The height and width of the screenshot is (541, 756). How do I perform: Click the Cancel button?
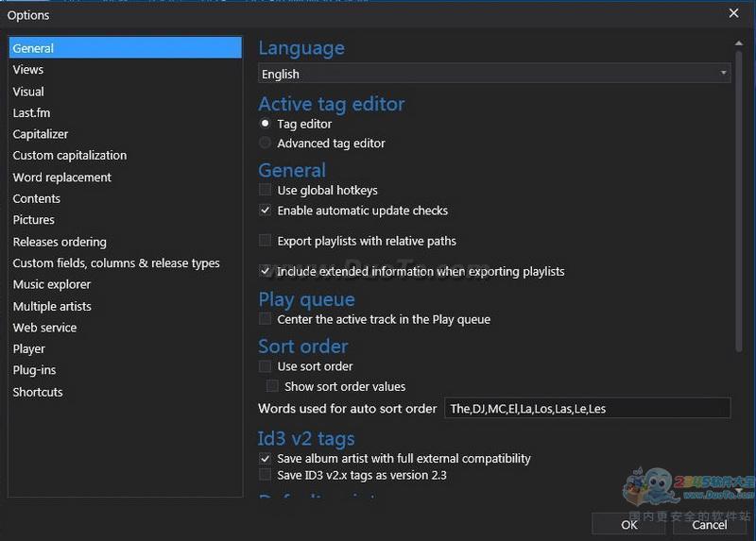pos(710,525)
